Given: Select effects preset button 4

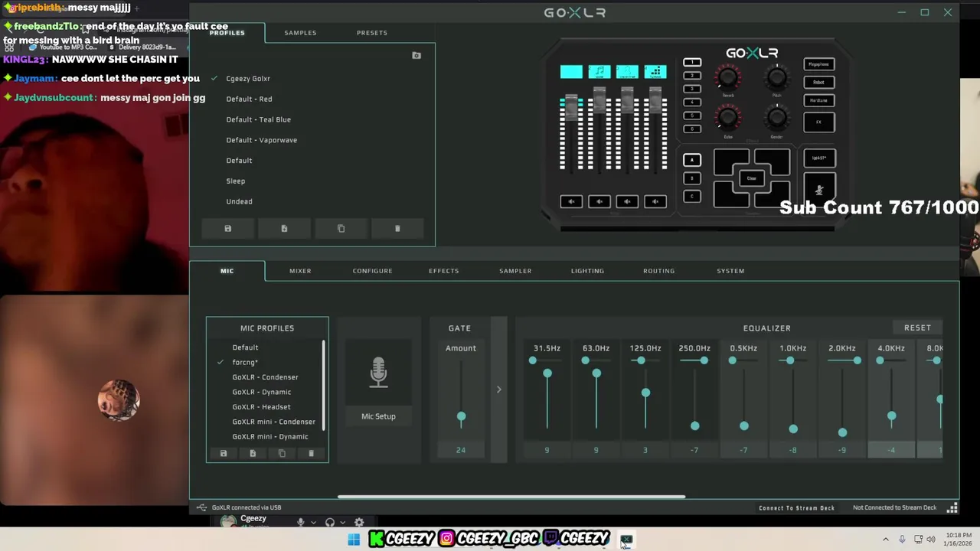Looking at the screenshot, I should pyautogui.click(x=692, y=102).
